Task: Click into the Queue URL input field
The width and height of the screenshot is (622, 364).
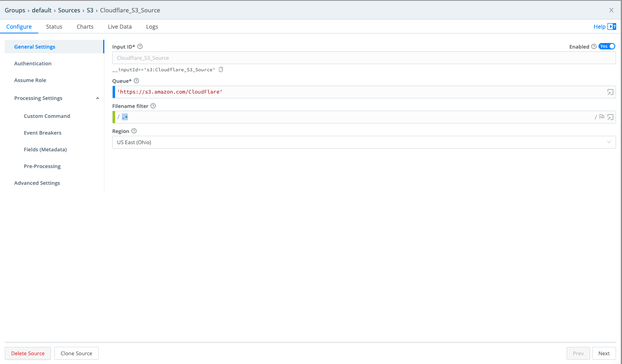Action: point(358,92)
